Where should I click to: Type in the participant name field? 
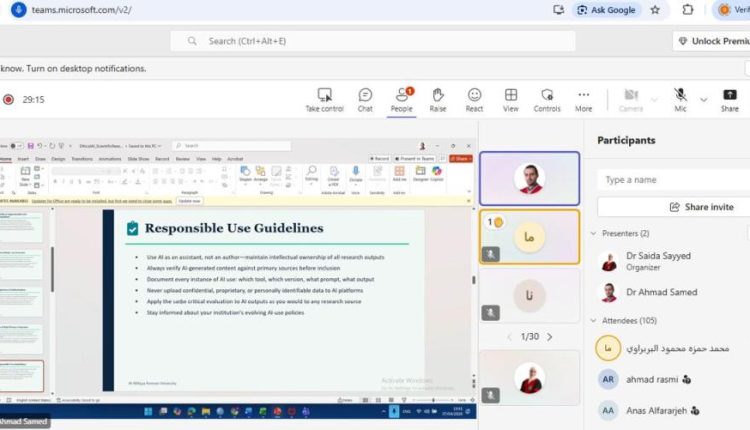coord(672,179)
